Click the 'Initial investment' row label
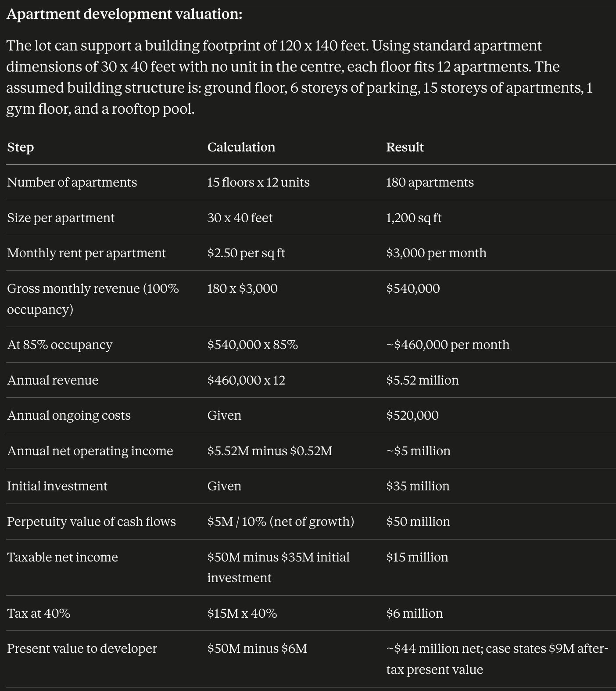 [x=57, y=486]
